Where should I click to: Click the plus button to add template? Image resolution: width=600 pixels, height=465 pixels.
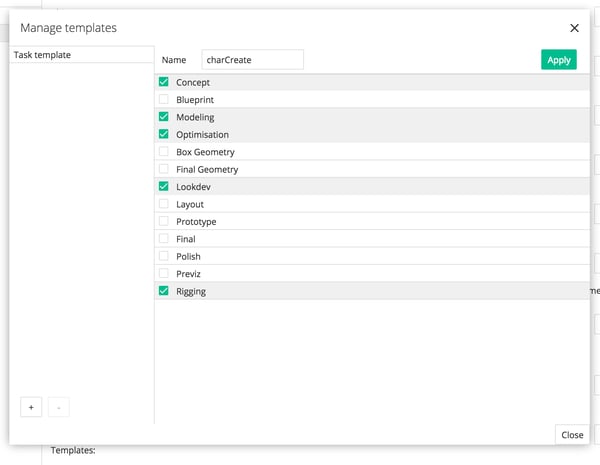31,407
